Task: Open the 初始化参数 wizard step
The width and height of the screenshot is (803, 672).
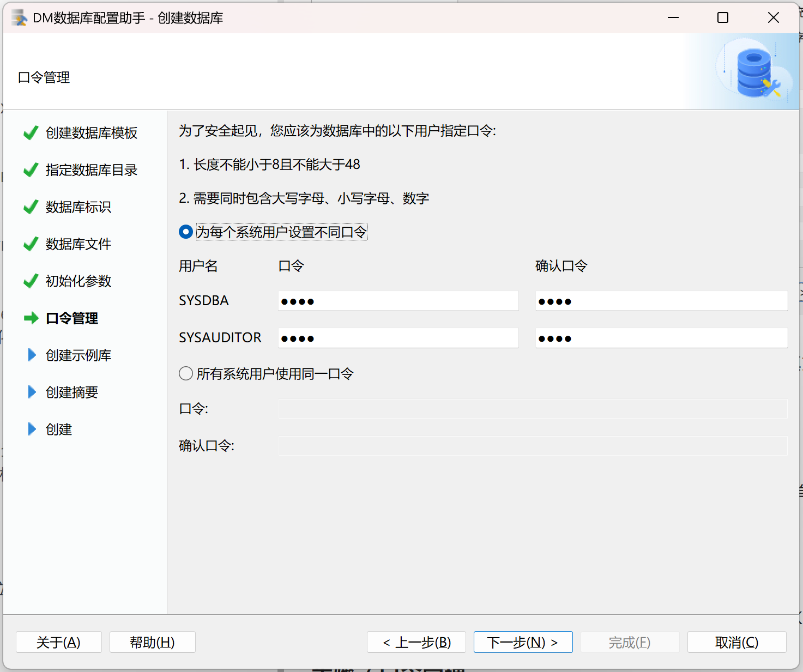Action: coord(79,281)
